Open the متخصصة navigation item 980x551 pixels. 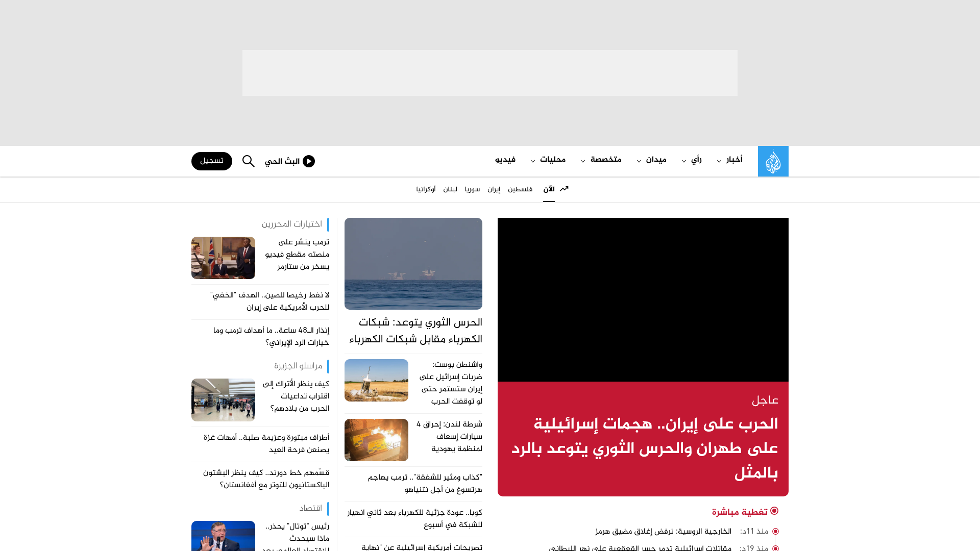pos(606,160)
